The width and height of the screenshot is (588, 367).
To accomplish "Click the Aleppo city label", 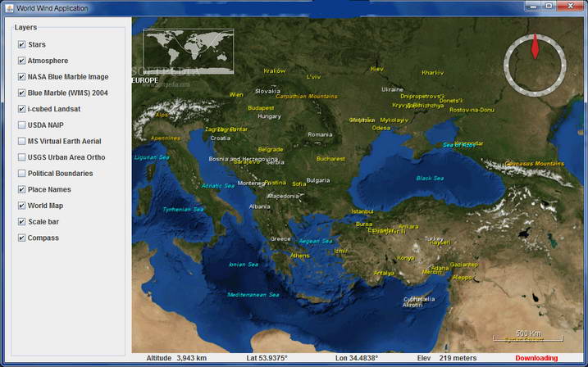I will pos(463,278).
